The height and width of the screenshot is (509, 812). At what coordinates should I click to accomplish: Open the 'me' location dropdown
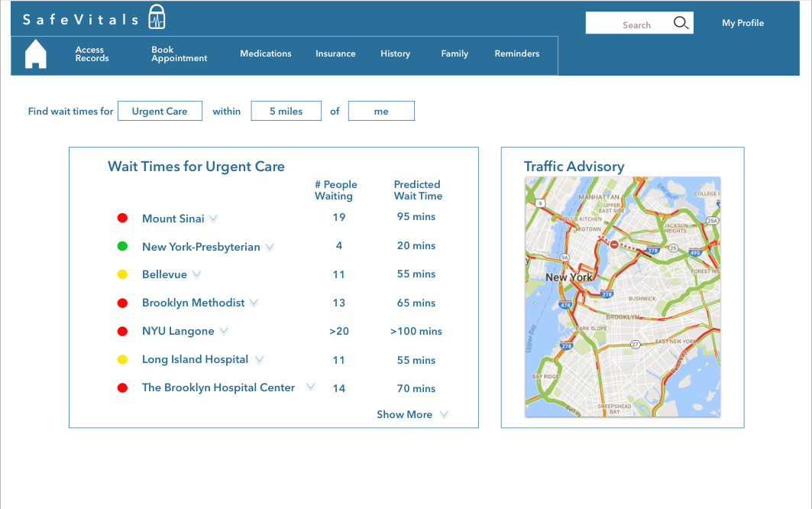click(x=381, y=111)
